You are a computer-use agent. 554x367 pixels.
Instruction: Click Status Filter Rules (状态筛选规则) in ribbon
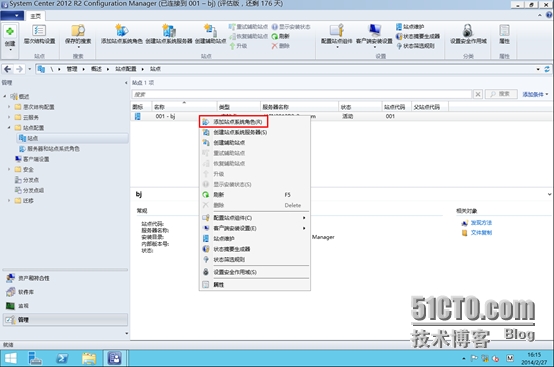[416, 46]
